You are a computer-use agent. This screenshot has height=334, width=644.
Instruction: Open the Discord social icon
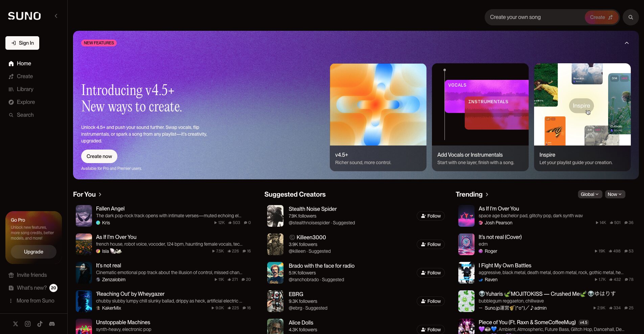coord(52,324)
